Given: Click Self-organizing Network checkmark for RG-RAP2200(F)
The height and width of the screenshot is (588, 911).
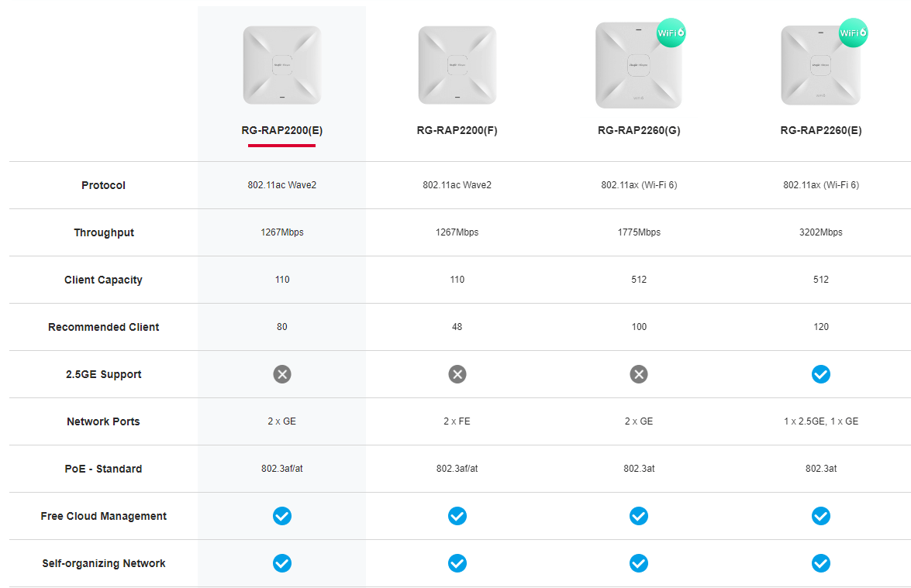Looking at the screenshot, I should [x=457, y=563].
